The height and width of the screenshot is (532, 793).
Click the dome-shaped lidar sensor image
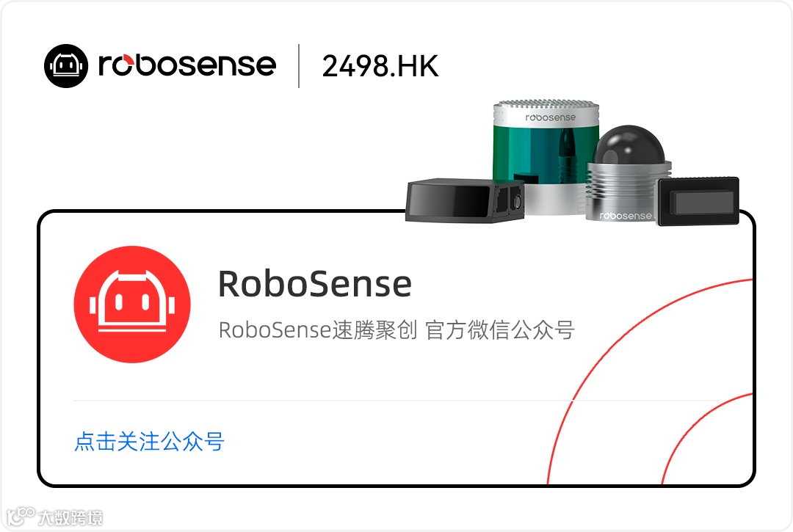(629, 173)
